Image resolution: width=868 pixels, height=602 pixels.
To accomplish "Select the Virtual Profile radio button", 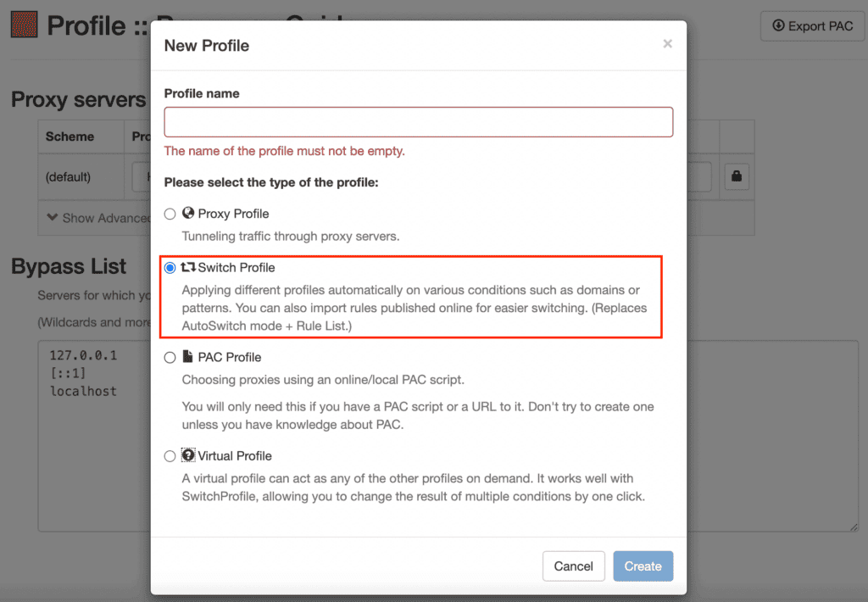I will 170,455.
